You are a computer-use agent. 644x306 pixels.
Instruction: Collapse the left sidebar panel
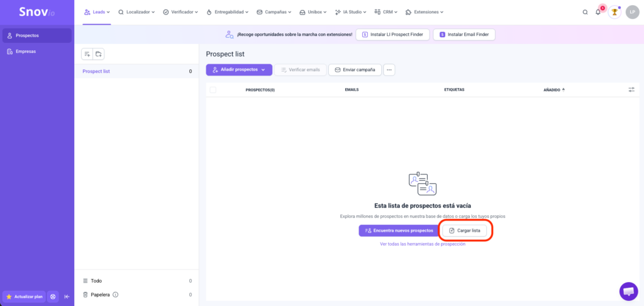[x=67, y=297]
